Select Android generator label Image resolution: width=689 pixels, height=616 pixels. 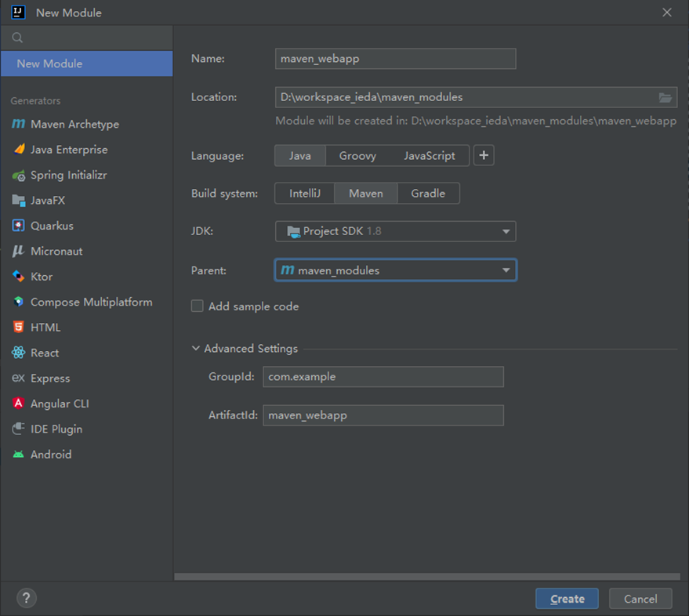51,455
